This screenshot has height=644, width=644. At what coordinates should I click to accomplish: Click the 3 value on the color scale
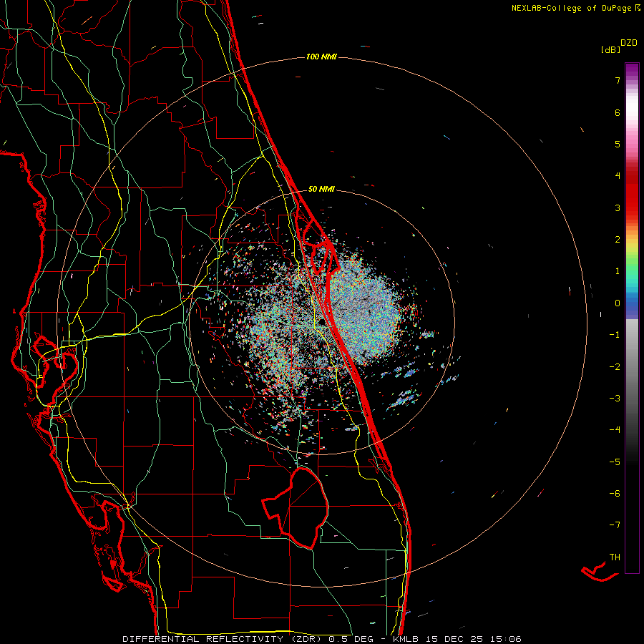click(618, 208)
